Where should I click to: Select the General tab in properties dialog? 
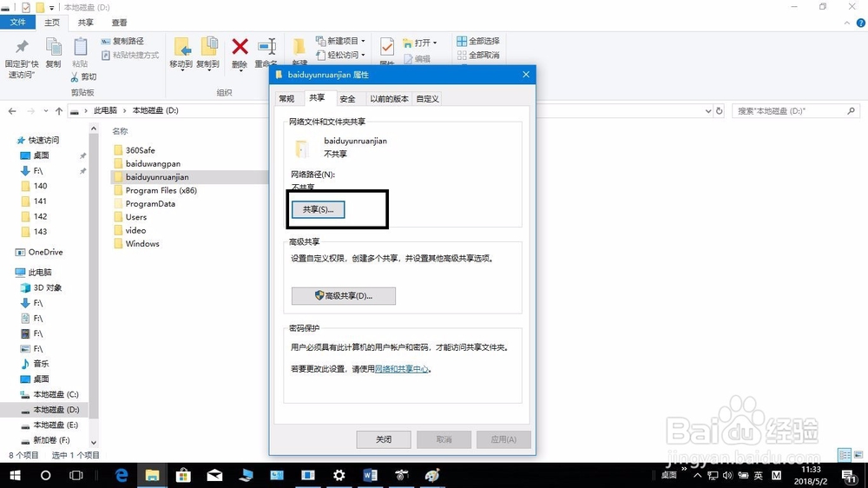pyautogui.click(x=286, y=99)
